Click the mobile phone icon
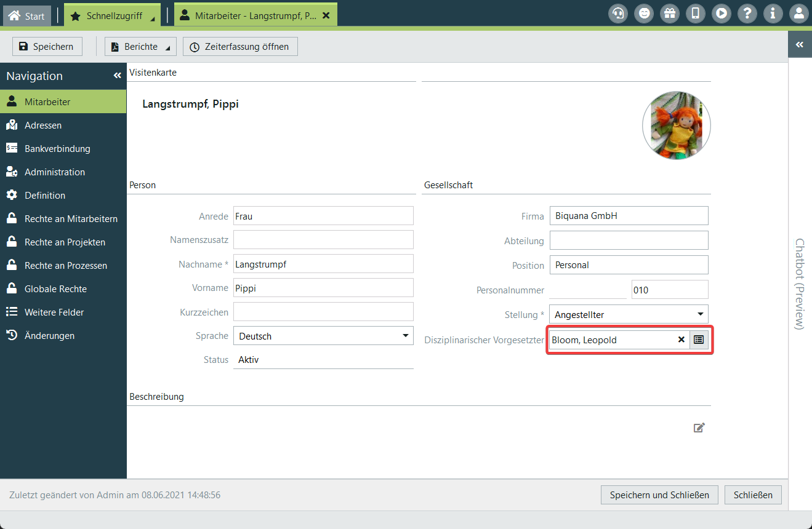812x529 pixels. (696, 14)
